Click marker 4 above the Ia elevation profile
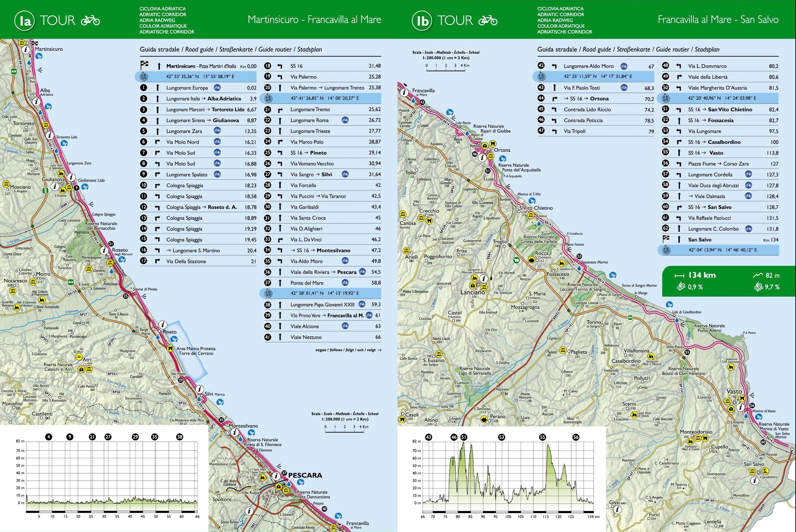 click(x=49, y=437)
